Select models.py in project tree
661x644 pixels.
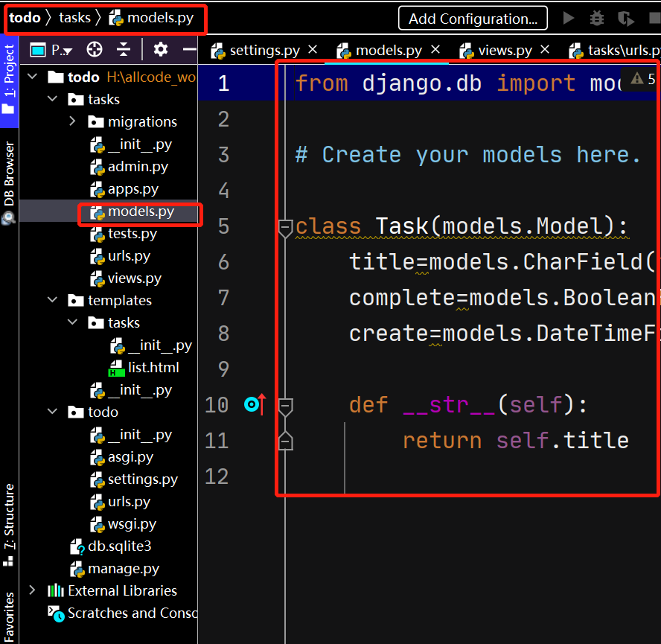(x=132, y=211)
